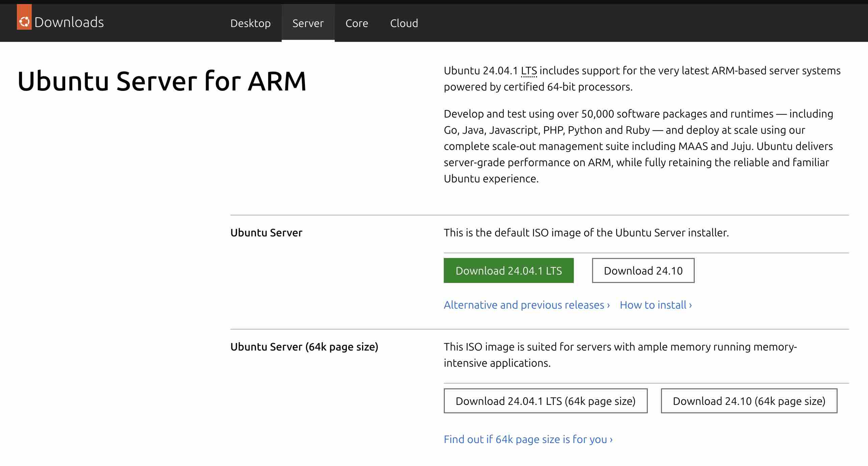Image resolution: width=868 pixels, height=466 pixels.
Task: Open Alternative and previous releases link
Action: tap(527, 305)
